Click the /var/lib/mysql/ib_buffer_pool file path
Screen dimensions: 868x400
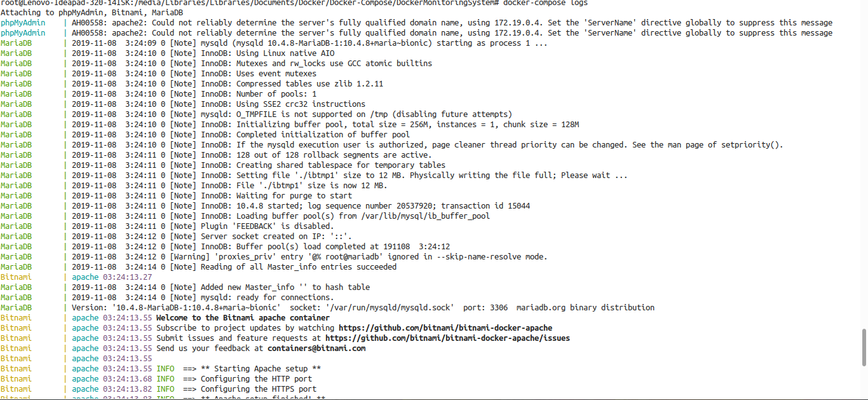click(424, 216)
